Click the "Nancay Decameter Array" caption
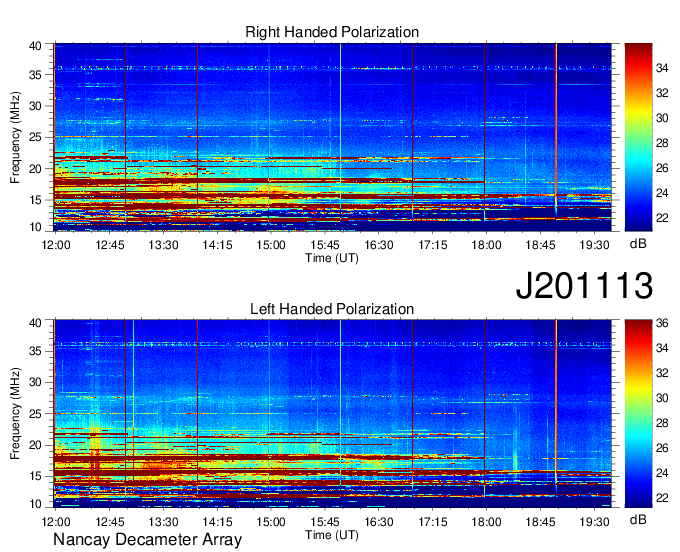680x552 pixels. point(147,540)
